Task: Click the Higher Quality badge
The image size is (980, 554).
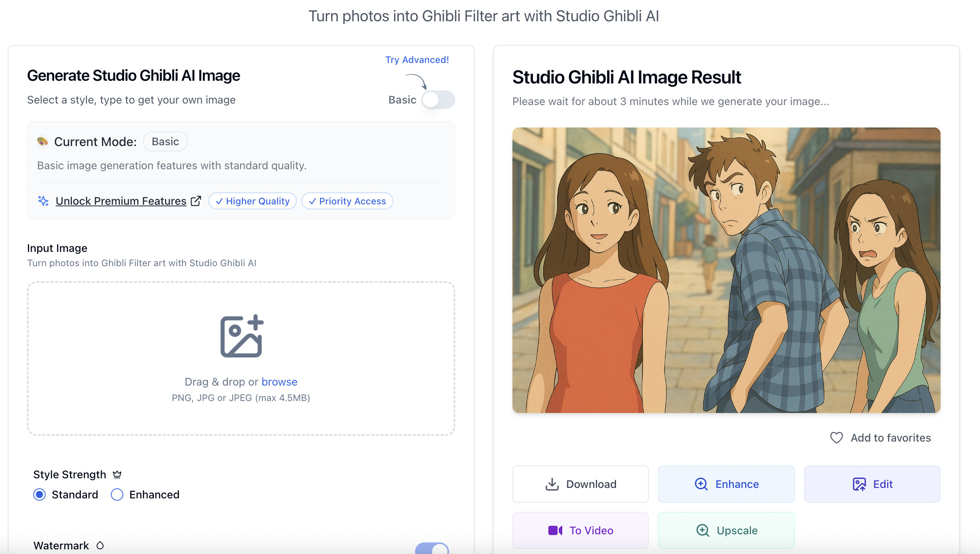Action: pyautogui.click(x=253, y=201)
